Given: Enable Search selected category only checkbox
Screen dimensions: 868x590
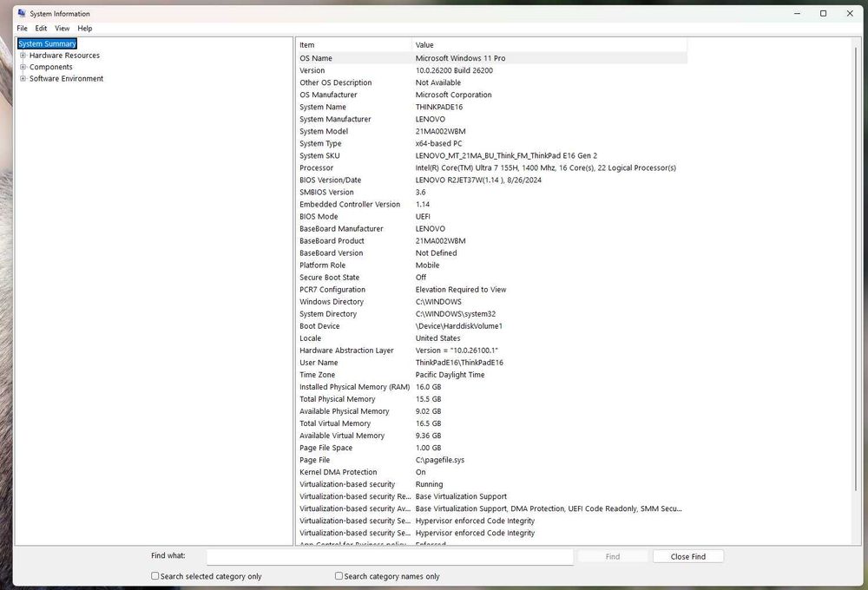Looking at the screenshot, I should click(155, 576).
